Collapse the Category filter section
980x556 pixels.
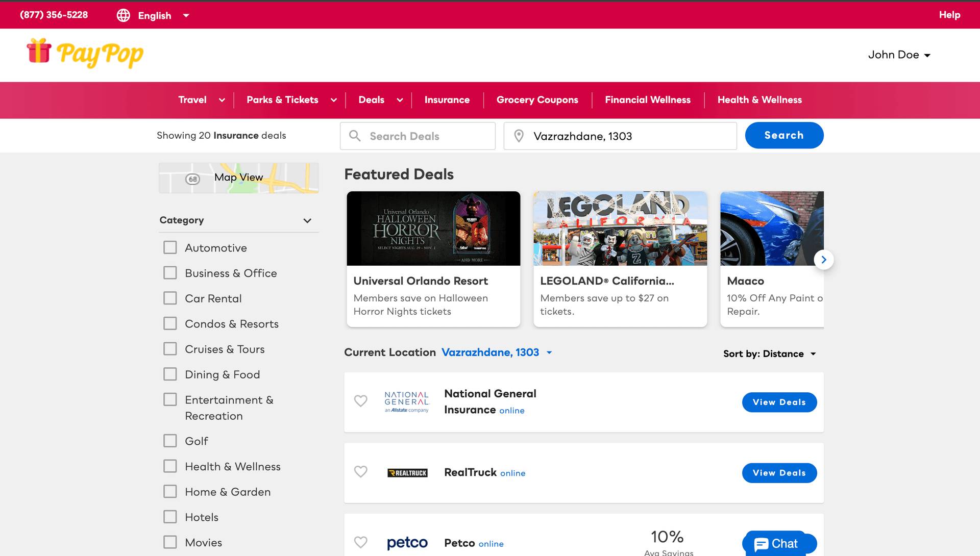(307, 221)
